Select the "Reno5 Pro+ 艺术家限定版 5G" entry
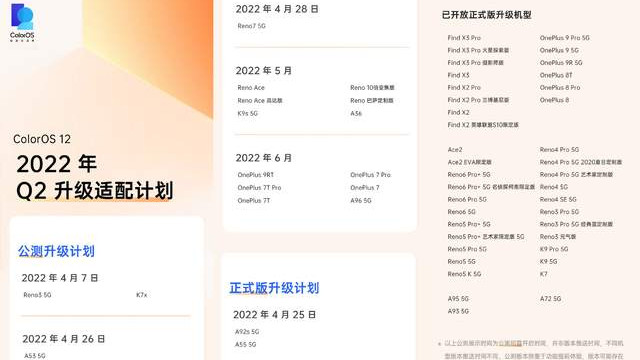This screenshot has height=360, width=640. 486,237
